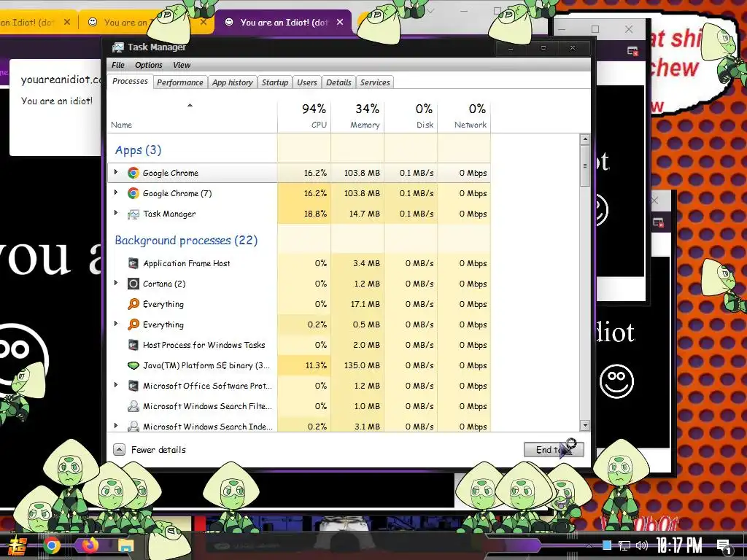Click the Microsoft Windows Search Indexer icon
The image size is (747, 560).
133,426
